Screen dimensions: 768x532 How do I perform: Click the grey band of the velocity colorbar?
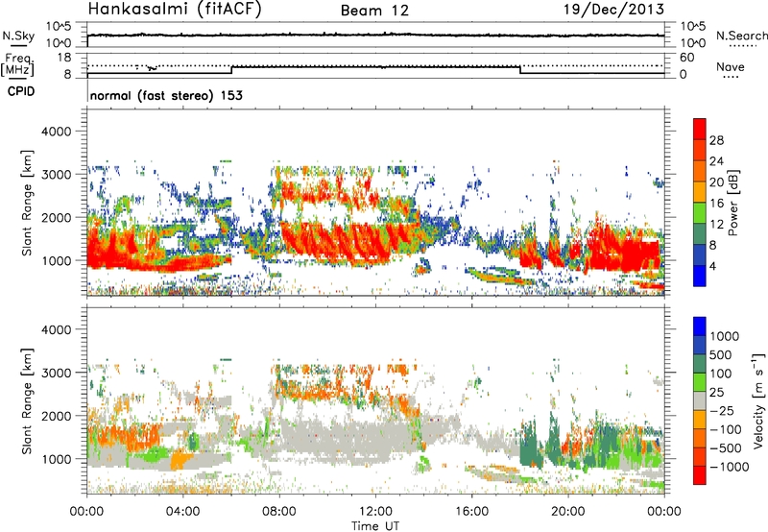700,400
